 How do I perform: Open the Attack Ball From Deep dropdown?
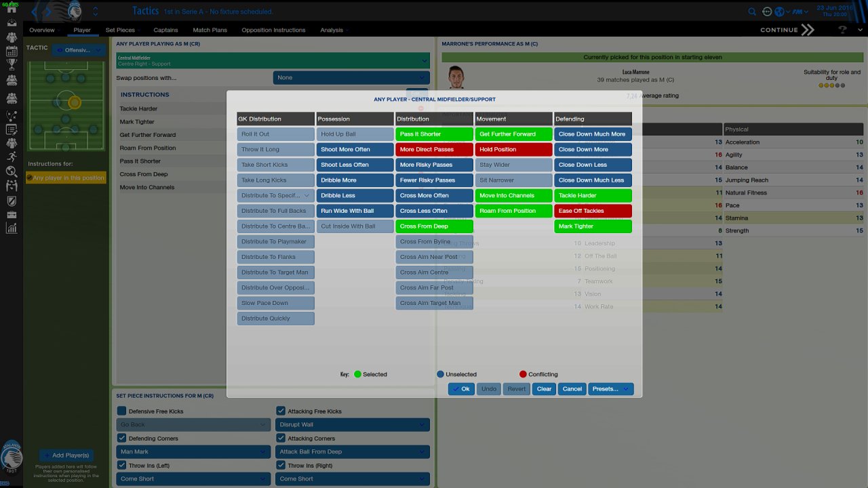click(x=353, y=452)
